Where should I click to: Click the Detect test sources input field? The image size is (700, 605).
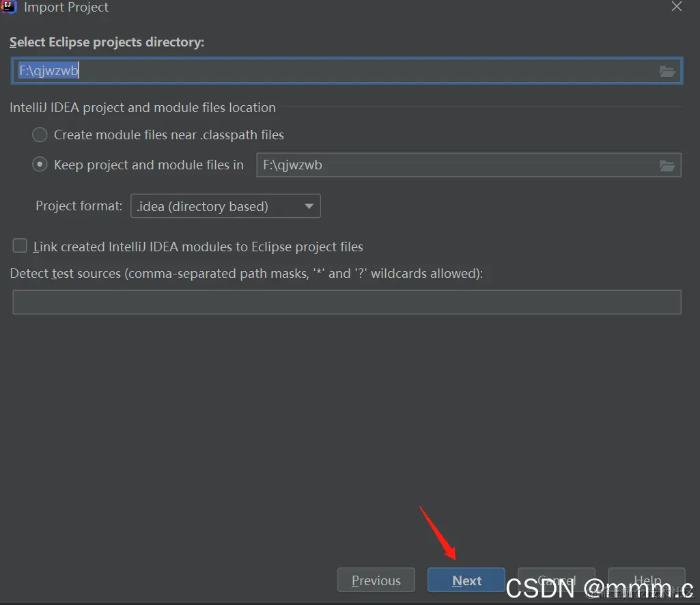tap(346, 302)
